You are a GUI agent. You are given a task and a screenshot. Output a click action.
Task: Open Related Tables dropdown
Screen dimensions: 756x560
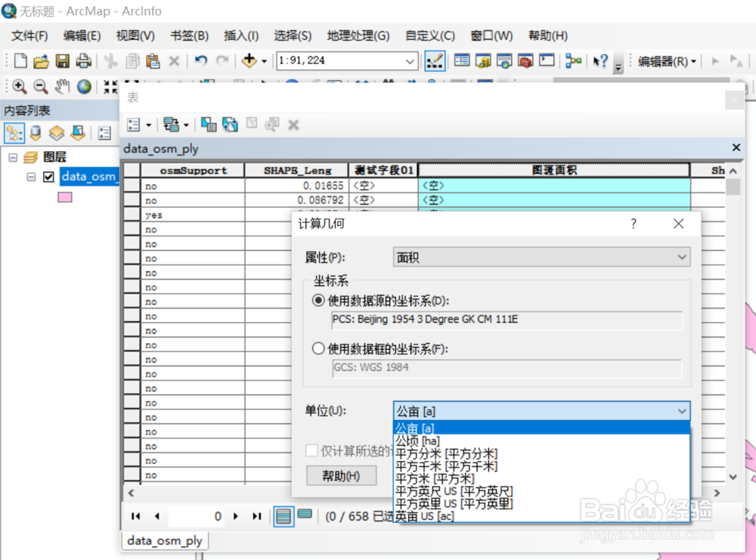(176, 125)
